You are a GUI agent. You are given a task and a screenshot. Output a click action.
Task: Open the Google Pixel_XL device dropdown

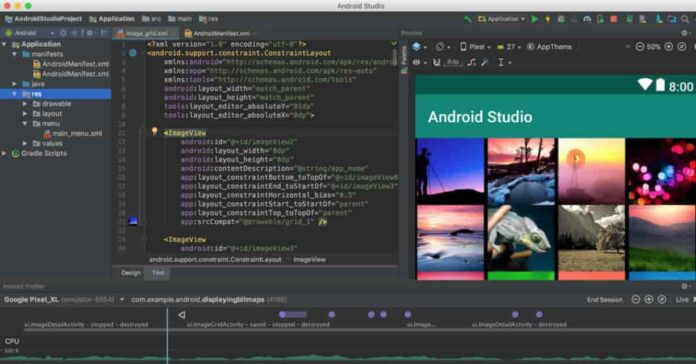[x=64, y=300]
